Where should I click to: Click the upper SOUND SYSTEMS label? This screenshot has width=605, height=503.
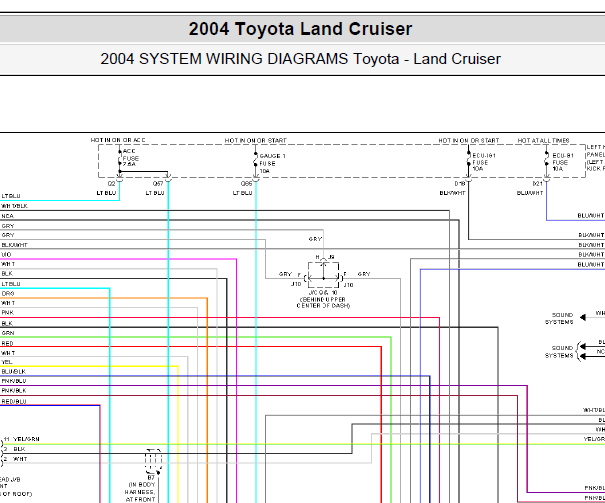[x=559, y=318]
